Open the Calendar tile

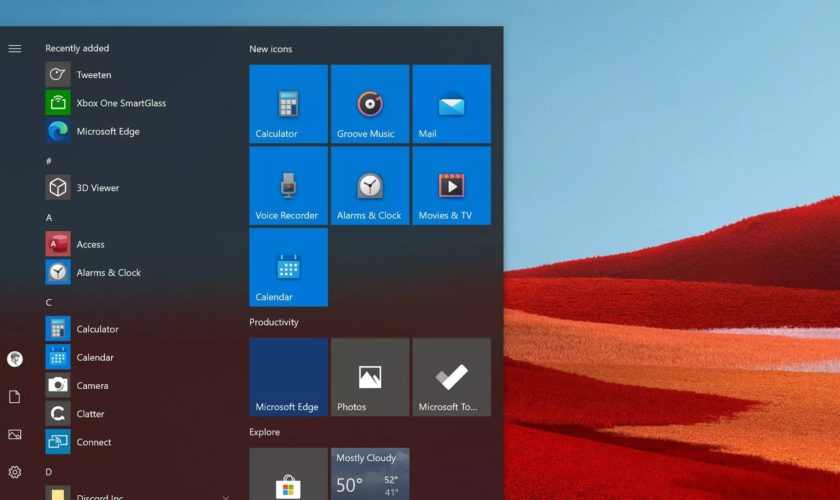tap(288, 267)
